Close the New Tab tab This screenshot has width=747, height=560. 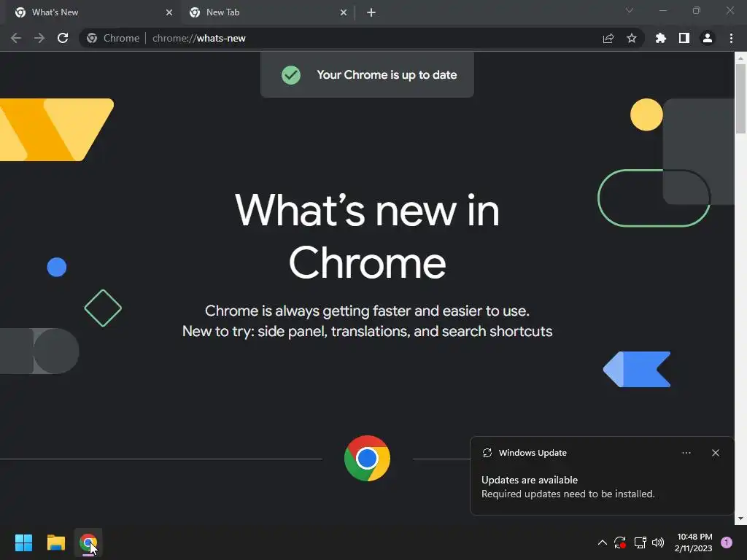[344, 12]
